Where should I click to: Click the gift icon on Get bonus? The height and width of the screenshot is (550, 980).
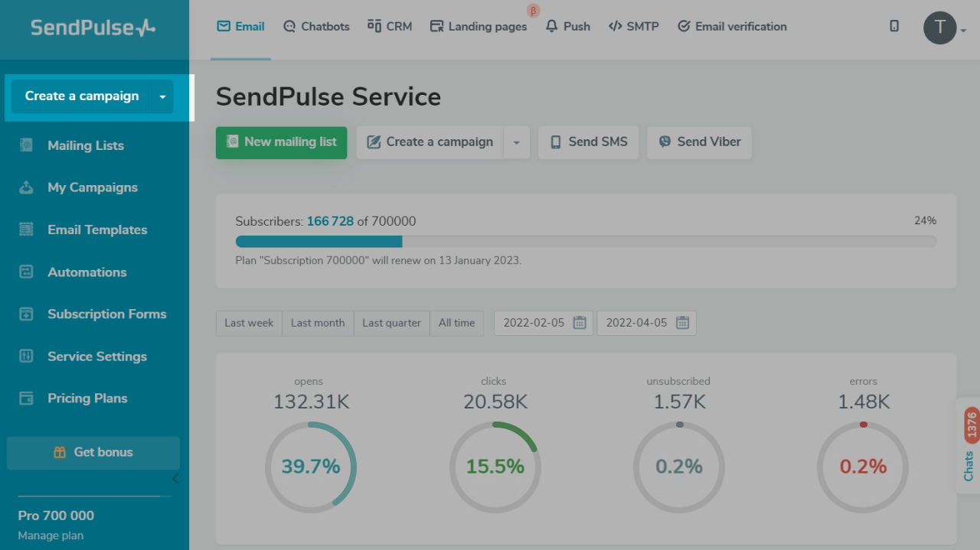tap(60, 452)
